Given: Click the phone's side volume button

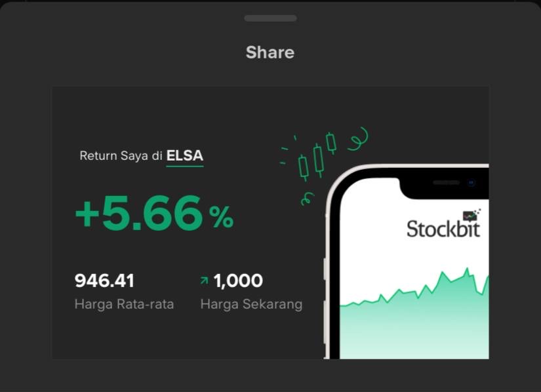Looking at the screenshot, I should [325, 270].
